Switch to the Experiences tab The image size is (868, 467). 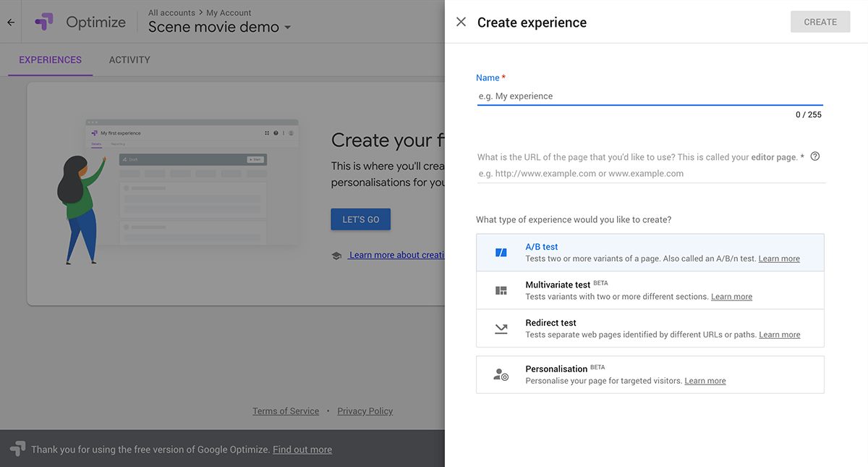click(x=51, y=60)
